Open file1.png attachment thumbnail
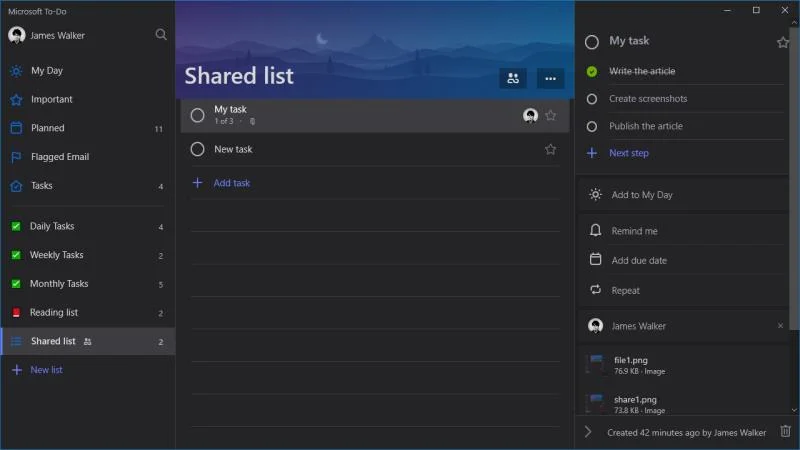 coord(595,365)
